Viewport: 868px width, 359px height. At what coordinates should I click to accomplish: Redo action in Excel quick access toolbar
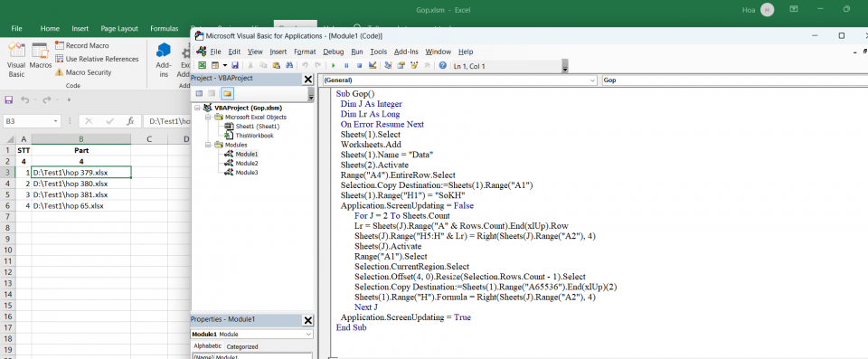click(46, 99)
